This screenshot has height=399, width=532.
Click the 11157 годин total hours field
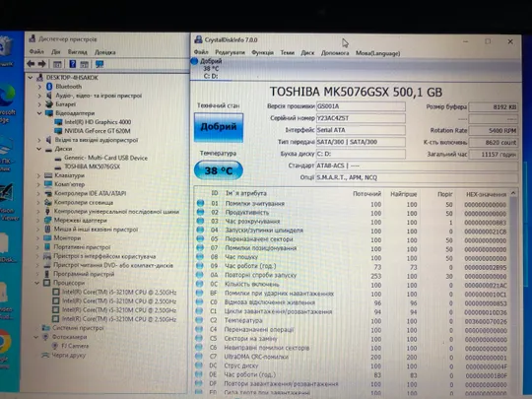493,155
